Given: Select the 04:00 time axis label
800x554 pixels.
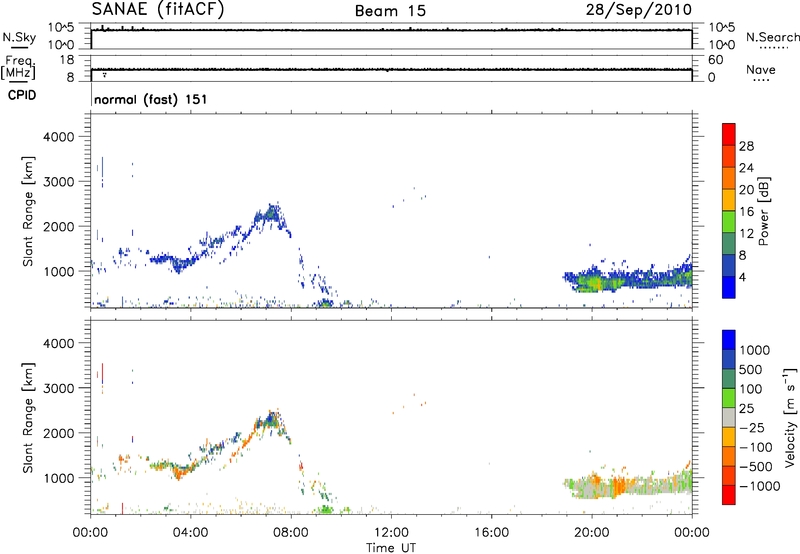Looking at the screenshot, I should tap(190, 533).
